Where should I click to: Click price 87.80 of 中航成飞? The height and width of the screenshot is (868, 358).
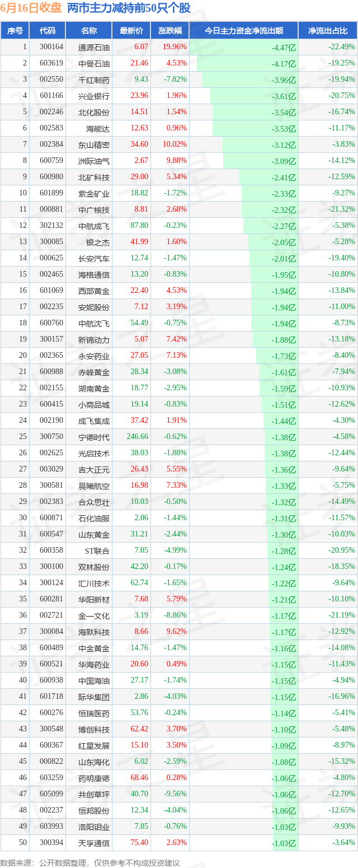(139, 226)
